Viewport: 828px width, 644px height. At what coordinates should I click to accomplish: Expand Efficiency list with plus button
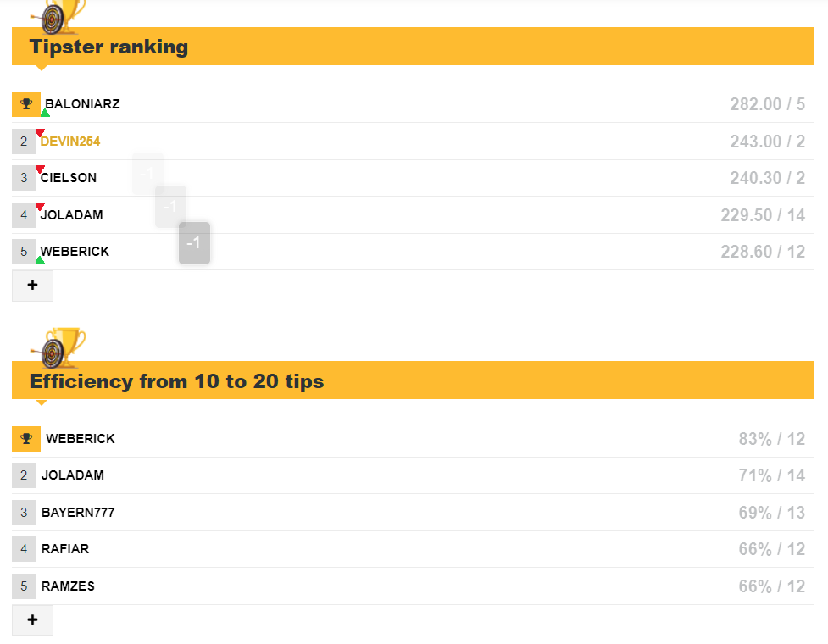[33, 619]
